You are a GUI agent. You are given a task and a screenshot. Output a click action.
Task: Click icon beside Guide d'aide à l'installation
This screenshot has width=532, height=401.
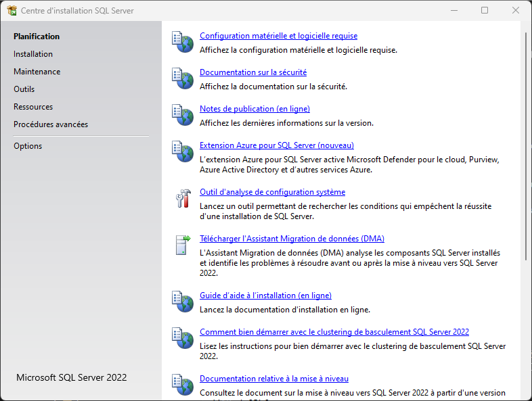point(183,302)
